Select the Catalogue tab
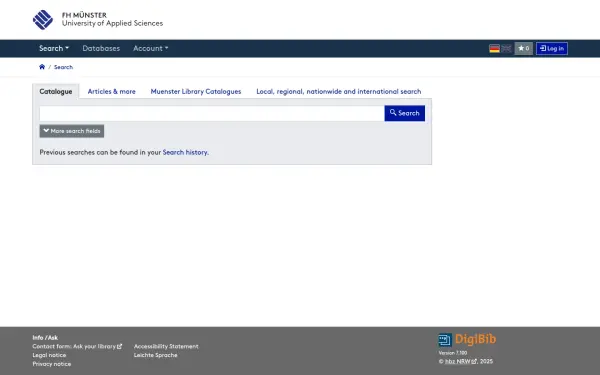600x375 pixels. click(56, 91)
